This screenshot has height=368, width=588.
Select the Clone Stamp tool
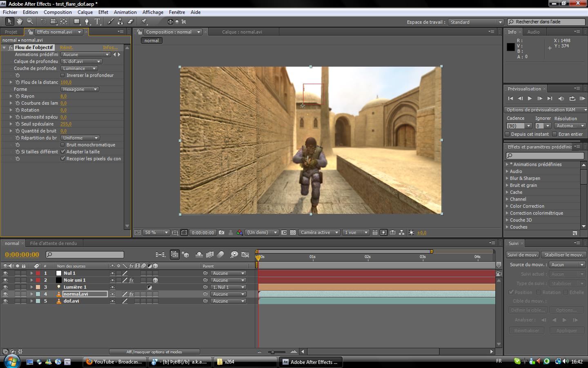pos(120,21)
